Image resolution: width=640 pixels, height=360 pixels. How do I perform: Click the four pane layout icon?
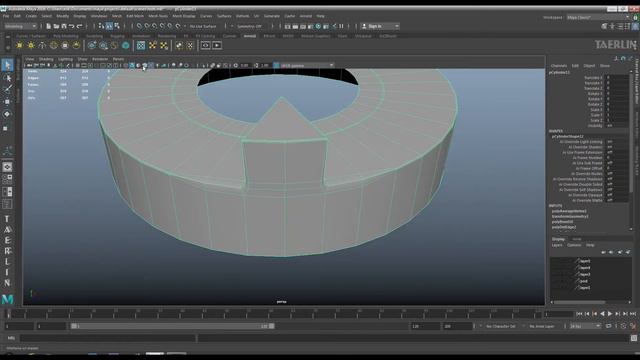pos(7,179)
